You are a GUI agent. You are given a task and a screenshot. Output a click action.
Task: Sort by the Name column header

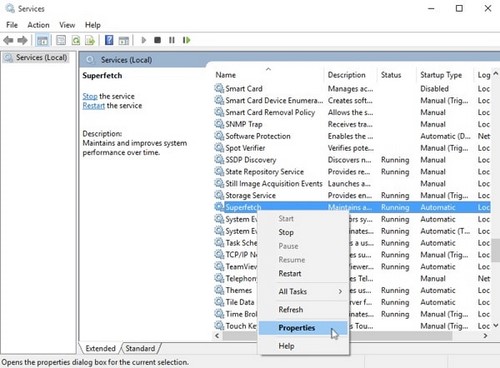[x=268, y=75]
